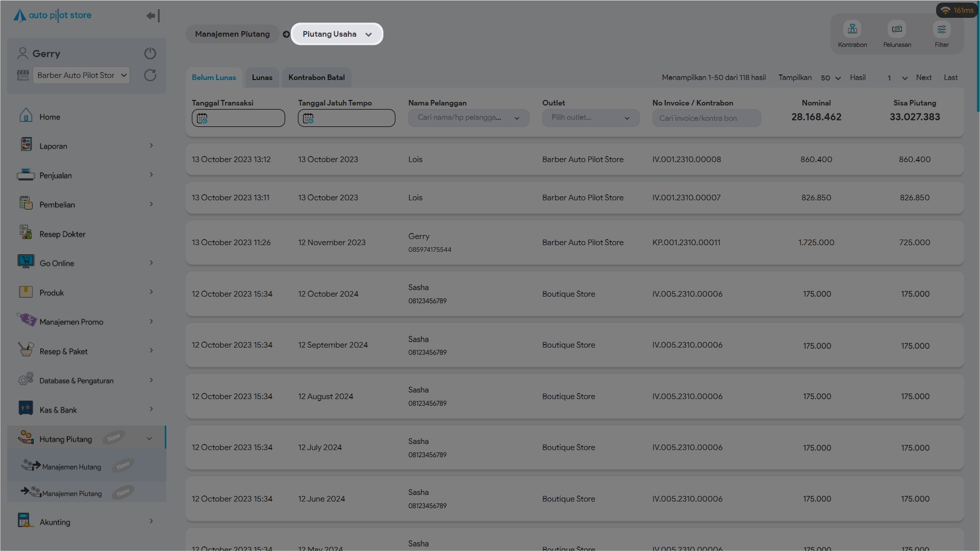Open the Filter settings icon
The height and width of the screenshot is (551, 980).
(941, 30)
